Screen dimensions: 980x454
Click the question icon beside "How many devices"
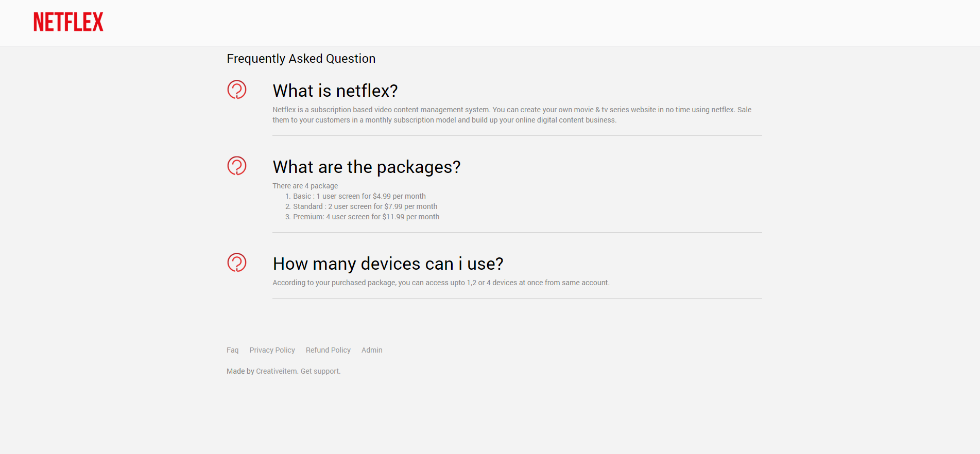237,263
